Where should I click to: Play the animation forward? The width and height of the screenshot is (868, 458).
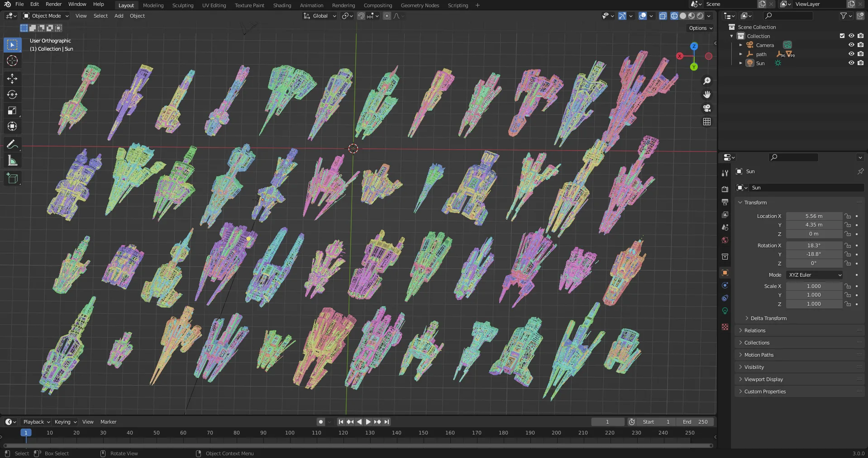pyautogui.click(x=368, y=422)
